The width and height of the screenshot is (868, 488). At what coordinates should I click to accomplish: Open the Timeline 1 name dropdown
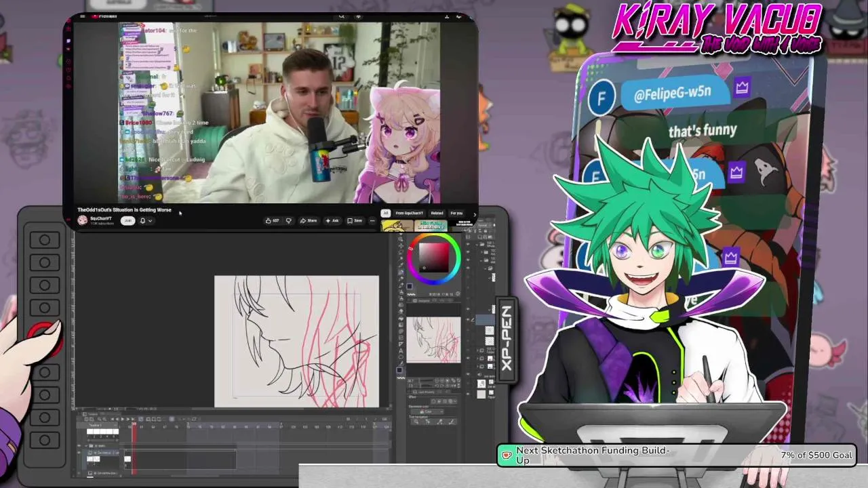click(x=115, y=425)
